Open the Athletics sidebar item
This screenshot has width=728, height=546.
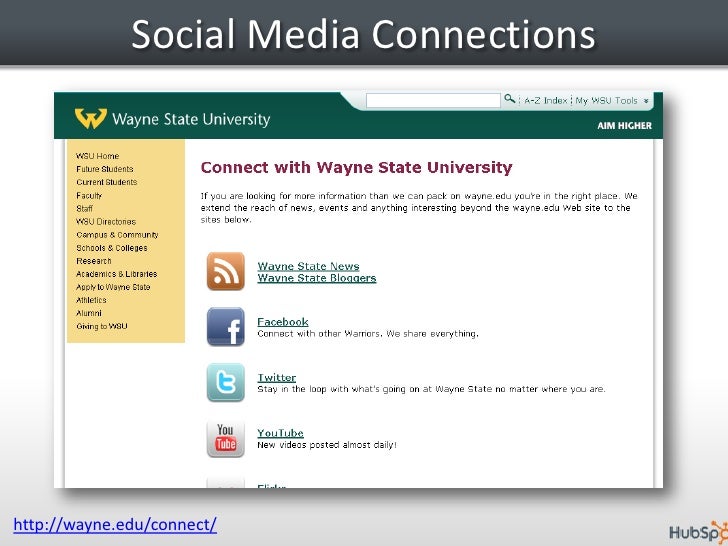click(91, 300)
